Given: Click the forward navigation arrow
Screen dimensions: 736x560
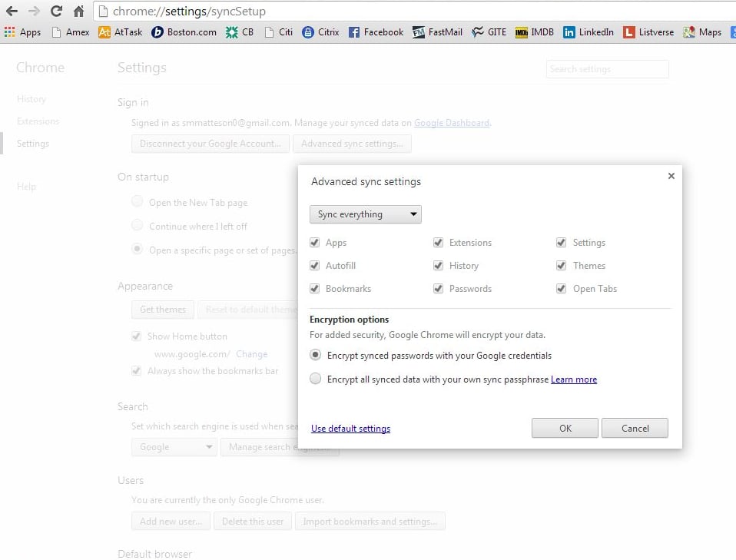Looking at the screenshot, I should tap(33, 11).
